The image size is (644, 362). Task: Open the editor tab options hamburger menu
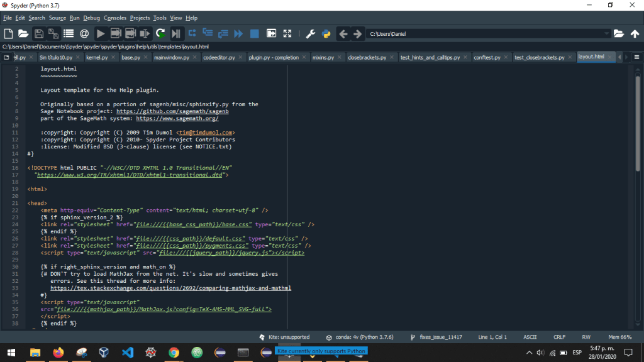click(636, 57)
